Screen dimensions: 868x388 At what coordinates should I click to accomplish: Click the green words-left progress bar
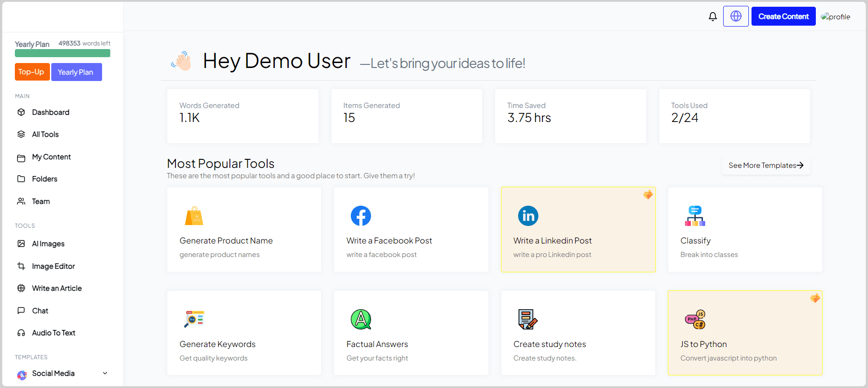[63, 54]
